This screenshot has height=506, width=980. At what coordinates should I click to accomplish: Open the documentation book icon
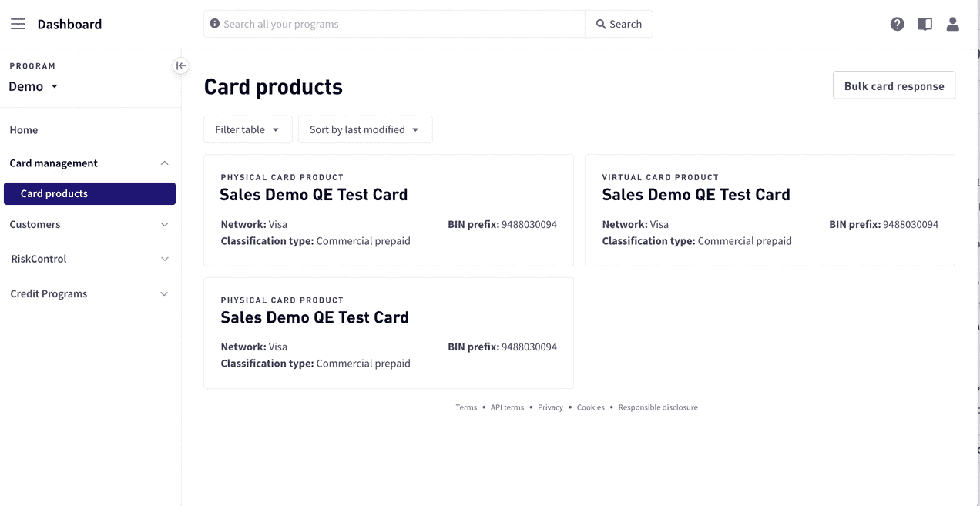coord(925,24)
